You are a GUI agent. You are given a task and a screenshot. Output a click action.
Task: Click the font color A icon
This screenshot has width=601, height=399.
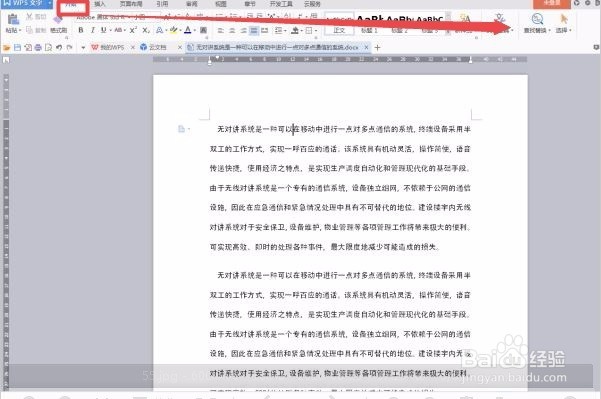coord(187,30)
